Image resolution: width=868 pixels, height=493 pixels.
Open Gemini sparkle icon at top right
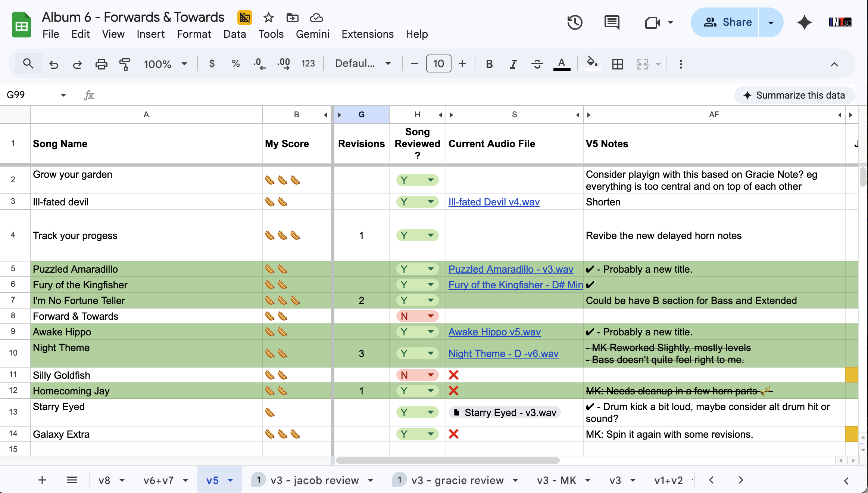point(804,22)
